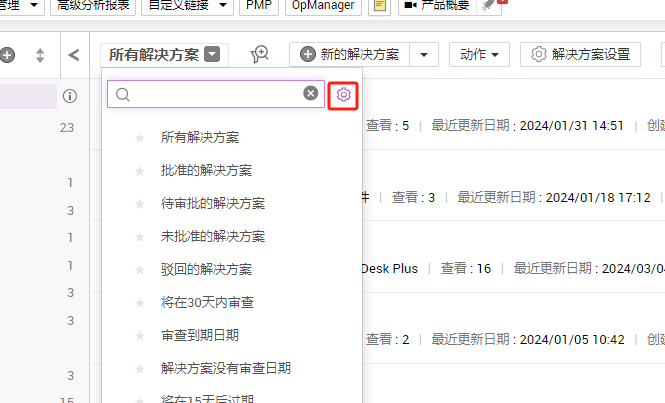Click the pin icon in the top bar

487,6
